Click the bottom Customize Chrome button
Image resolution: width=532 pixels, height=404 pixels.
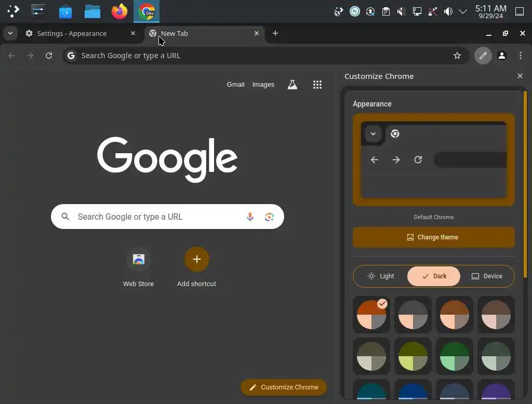click(x=284, y=387)
